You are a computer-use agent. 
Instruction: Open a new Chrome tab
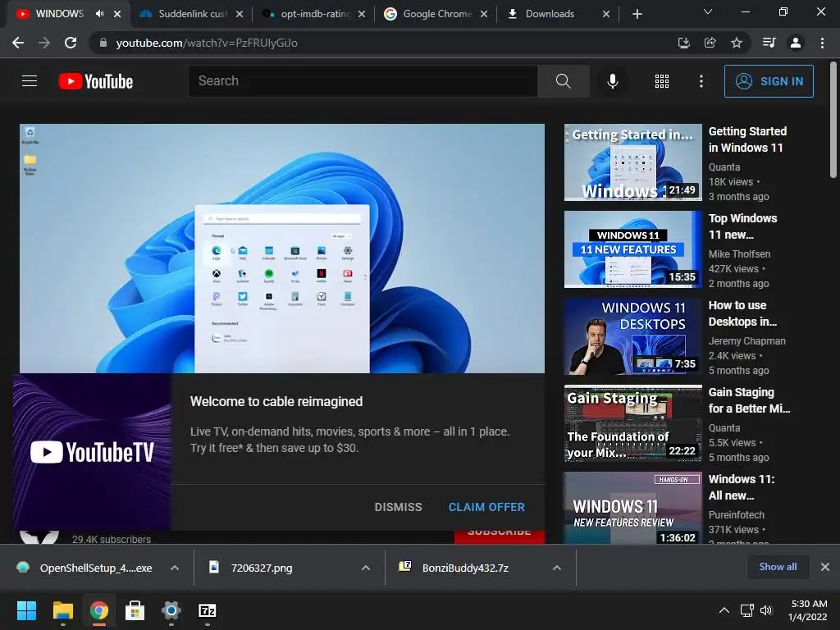coord(637,14)
